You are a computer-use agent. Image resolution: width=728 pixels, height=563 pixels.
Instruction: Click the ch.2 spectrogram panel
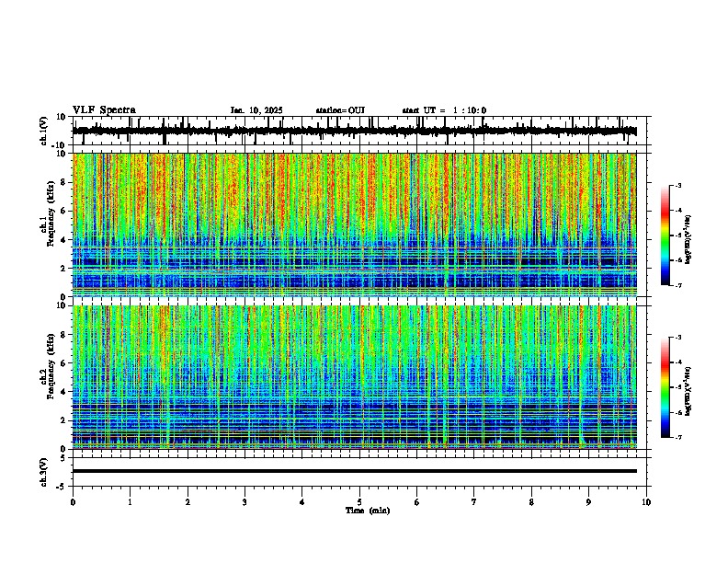[x=355, y=377]
